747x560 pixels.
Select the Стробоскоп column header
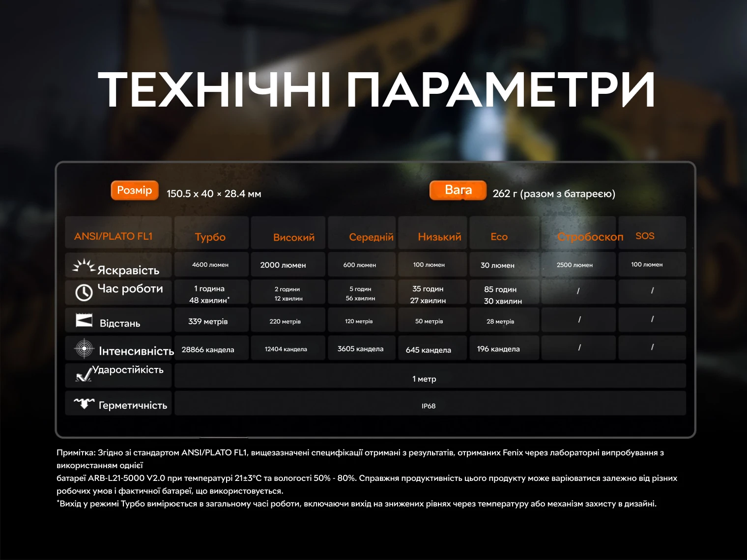click(578, 233)
